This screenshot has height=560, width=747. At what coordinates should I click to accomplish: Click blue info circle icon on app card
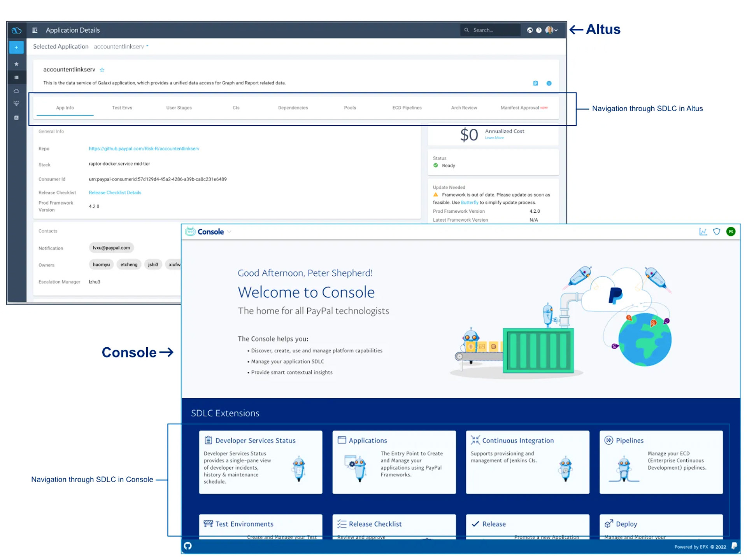coord(549,83)
